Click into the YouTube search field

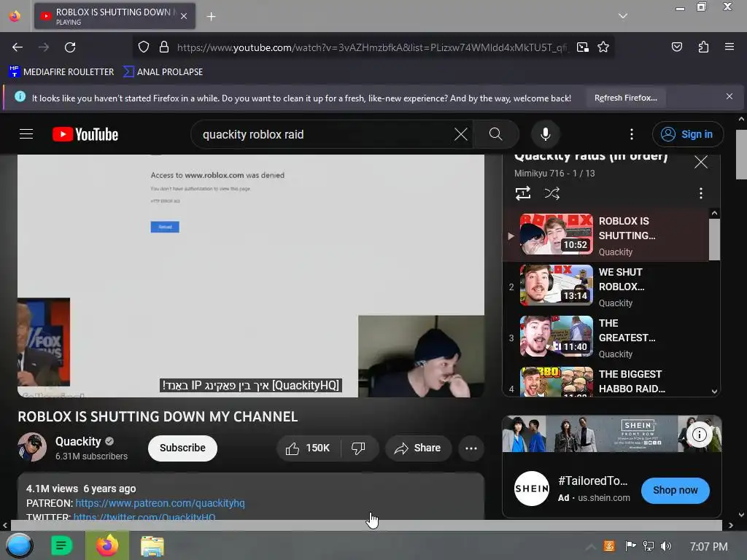[324, 134]
